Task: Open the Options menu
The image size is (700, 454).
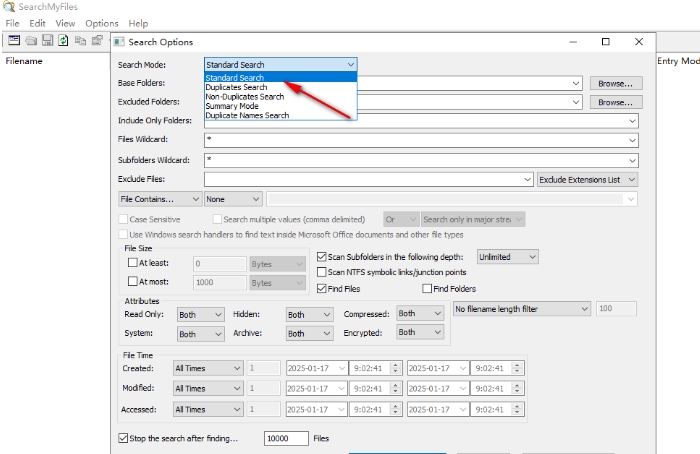Action: [x=101, y=23]
